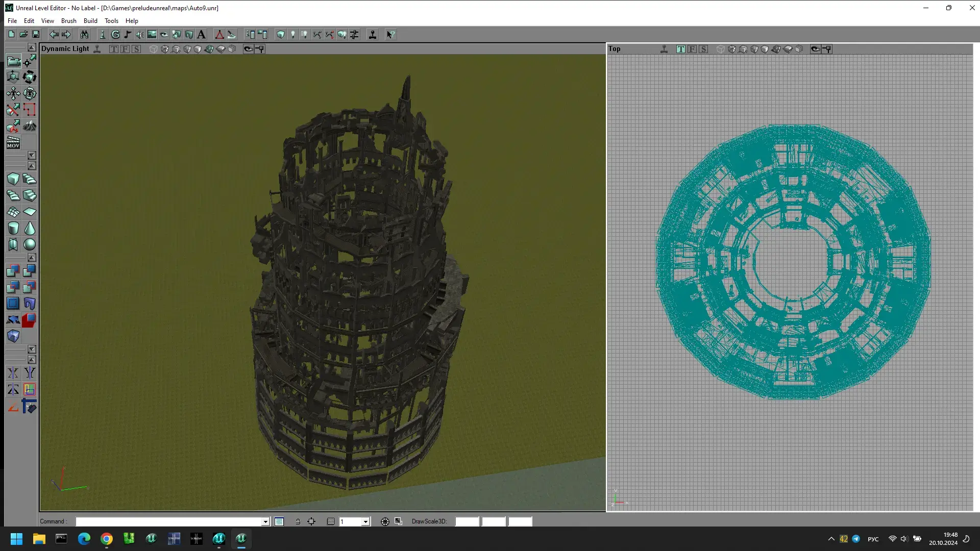
Task: Expand below CSG group with down arrow
Action: [x=32, y=349]
